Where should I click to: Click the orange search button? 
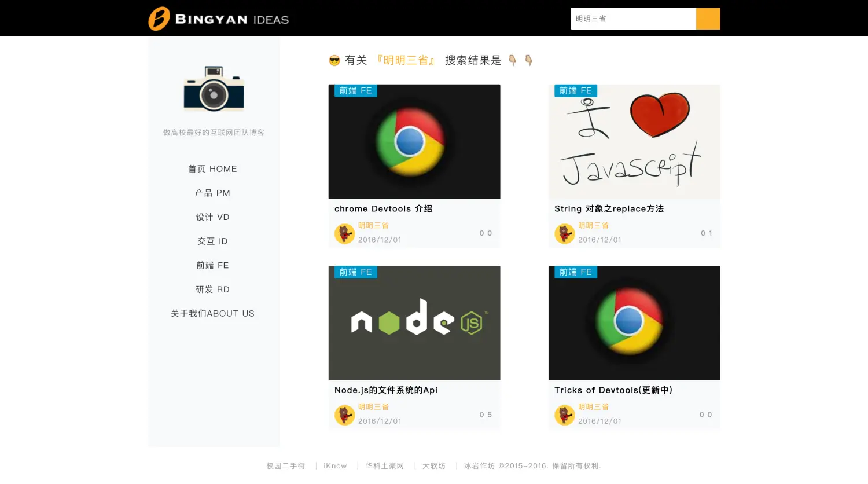[x=708, y=19]
